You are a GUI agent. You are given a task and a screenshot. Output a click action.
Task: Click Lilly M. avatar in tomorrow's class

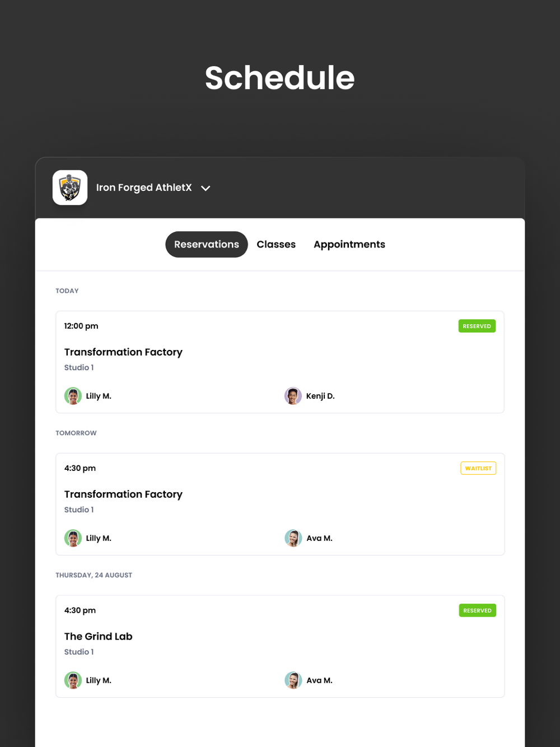pos(73,538)
